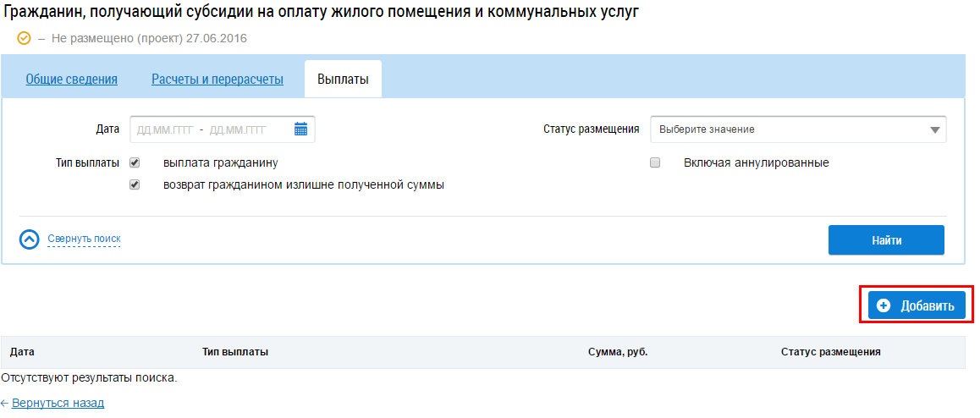Click the back arrow before "Вернуться назад"

click(5, 404)
